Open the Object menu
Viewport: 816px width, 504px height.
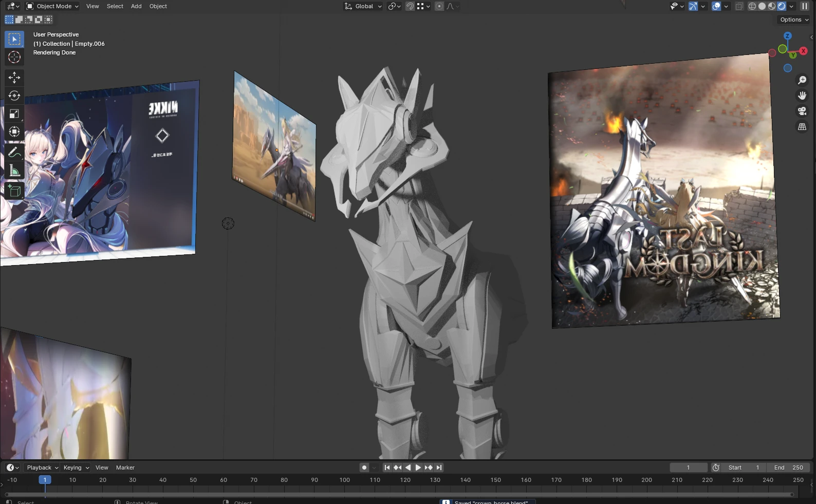pyautogui.click(x=158, y=6)
